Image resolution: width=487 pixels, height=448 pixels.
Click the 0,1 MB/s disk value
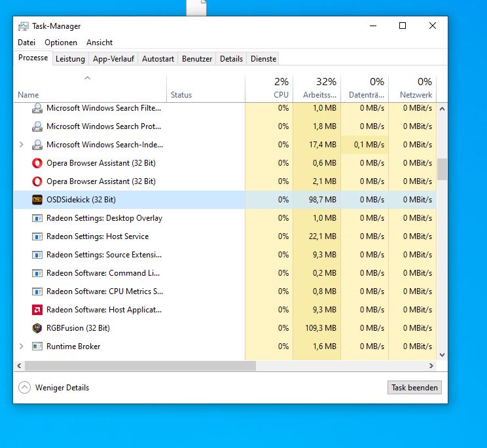click(369, 145)
